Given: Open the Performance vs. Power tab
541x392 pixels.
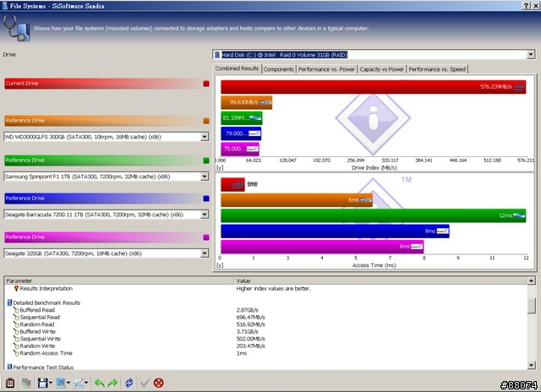Looking at the screenshot, I should point(326,69).
